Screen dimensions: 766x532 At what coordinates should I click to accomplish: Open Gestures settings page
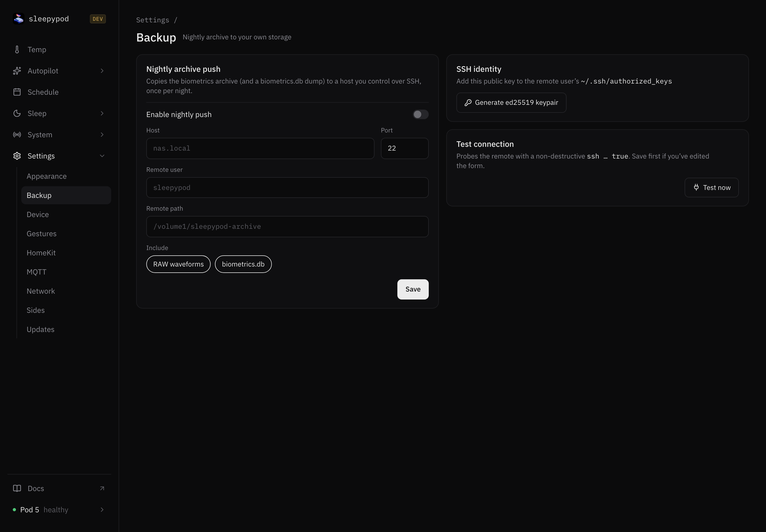point(66,234)
